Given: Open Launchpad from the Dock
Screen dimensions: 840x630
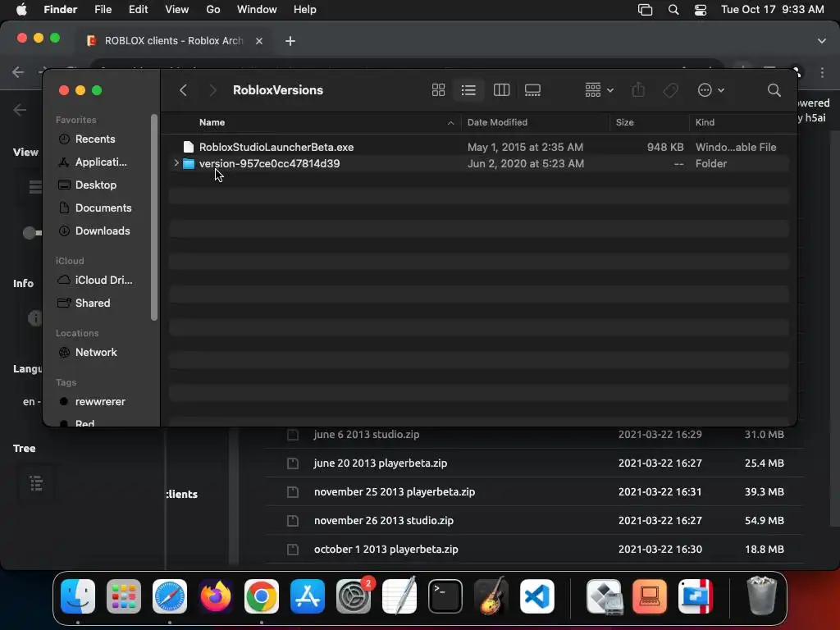Looking at the screenshot, I should tap(124, 596).
